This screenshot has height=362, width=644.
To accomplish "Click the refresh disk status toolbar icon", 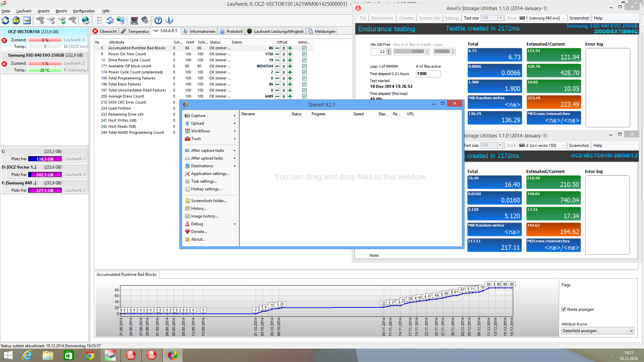I will coord(5,20).
